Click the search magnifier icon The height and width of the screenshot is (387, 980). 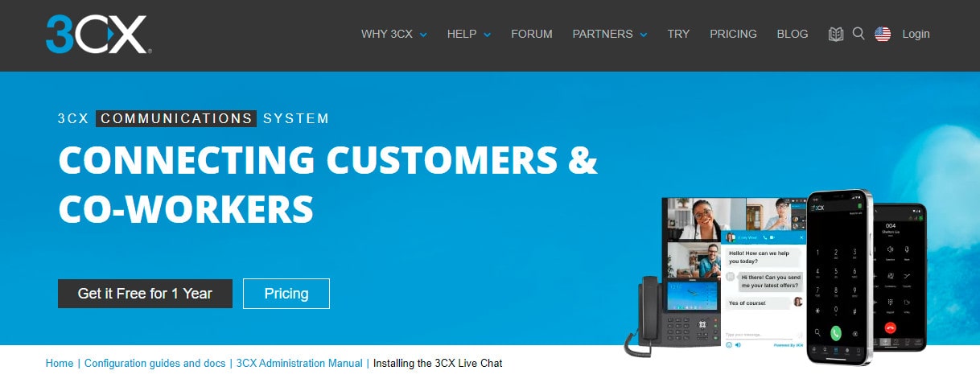(859, 34)
